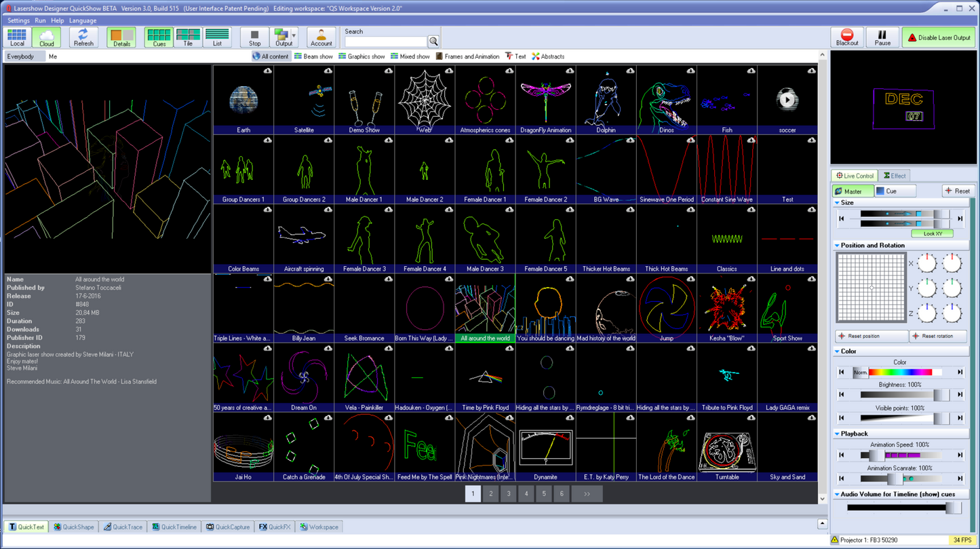Select the Dolphin cue thumbnail

(606, 100)
